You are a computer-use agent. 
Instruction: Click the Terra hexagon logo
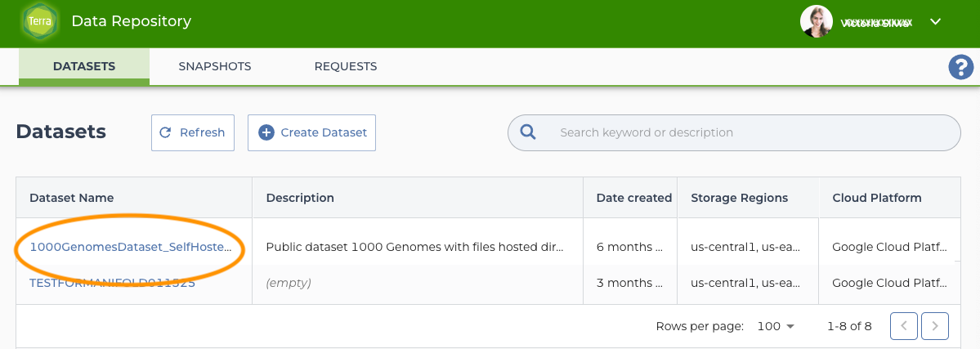(40, 22)
